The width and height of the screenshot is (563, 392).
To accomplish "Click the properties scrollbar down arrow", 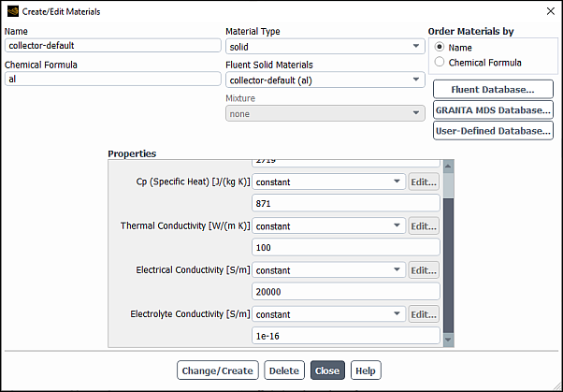I will pyautogui.click(x=447, y=340).
